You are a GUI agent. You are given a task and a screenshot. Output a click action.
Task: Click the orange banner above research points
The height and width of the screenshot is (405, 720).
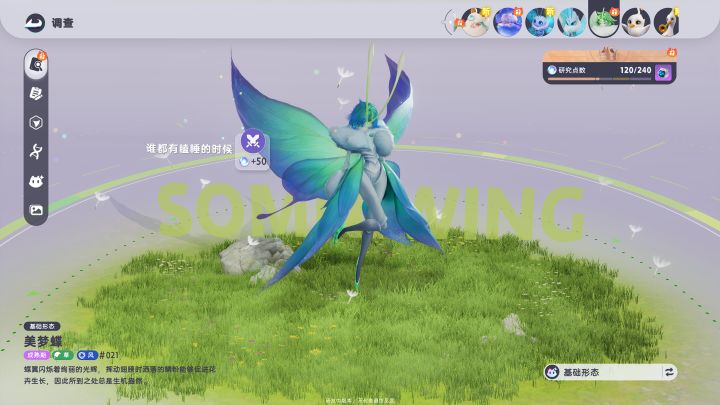point(609,55)
